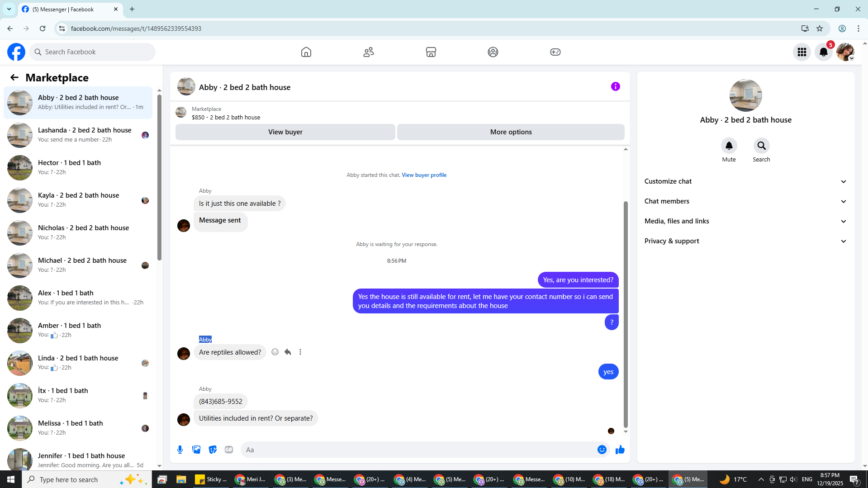
Task: Reply to 'Are reptiles allowed?' message
Action: click(288, 352)
